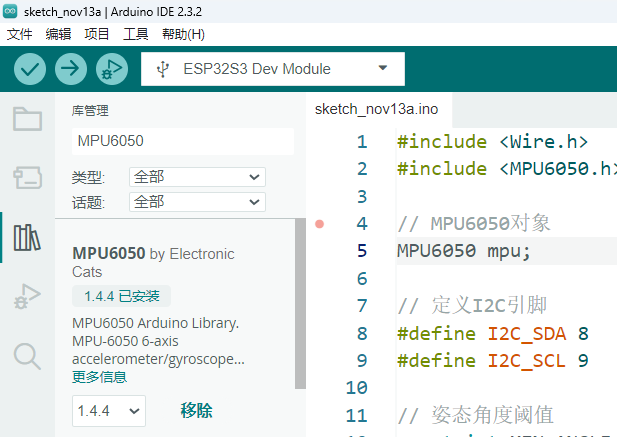Click the Arduino IDE logo in title bar

click(10, 11)
